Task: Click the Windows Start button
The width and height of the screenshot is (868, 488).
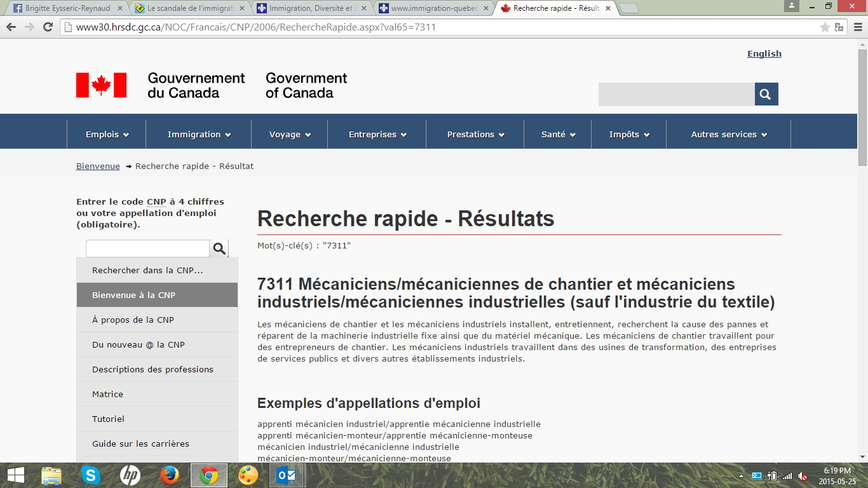Action: click(x=15, y=475)
